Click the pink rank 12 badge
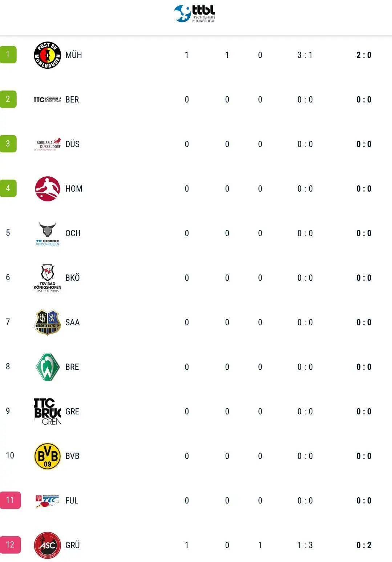Viewport: 392px width, 562px height. (10, 545)
